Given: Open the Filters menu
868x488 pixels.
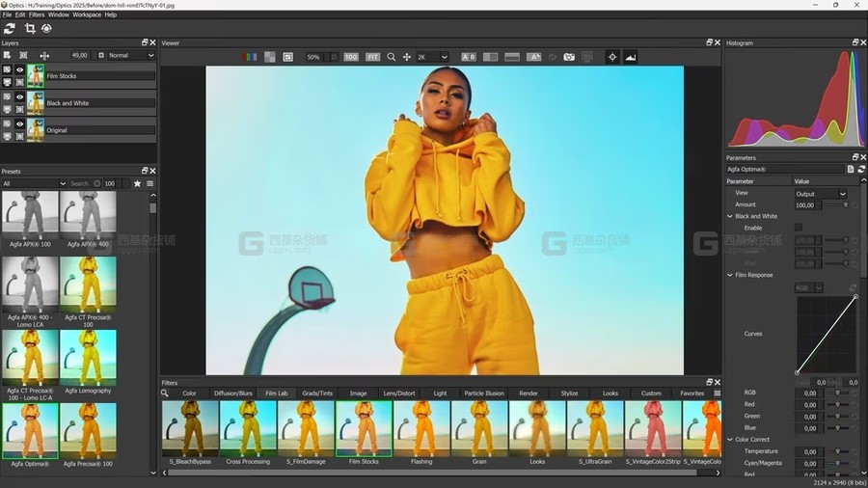Looking at the screenshot, I should click(x=37, y=14).
